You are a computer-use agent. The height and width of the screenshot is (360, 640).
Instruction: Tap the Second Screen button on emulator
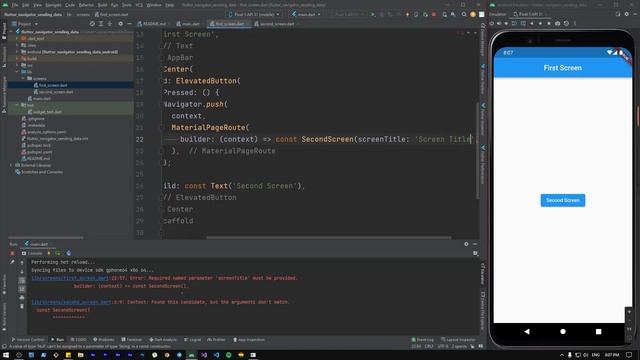(x=563, y=200)
